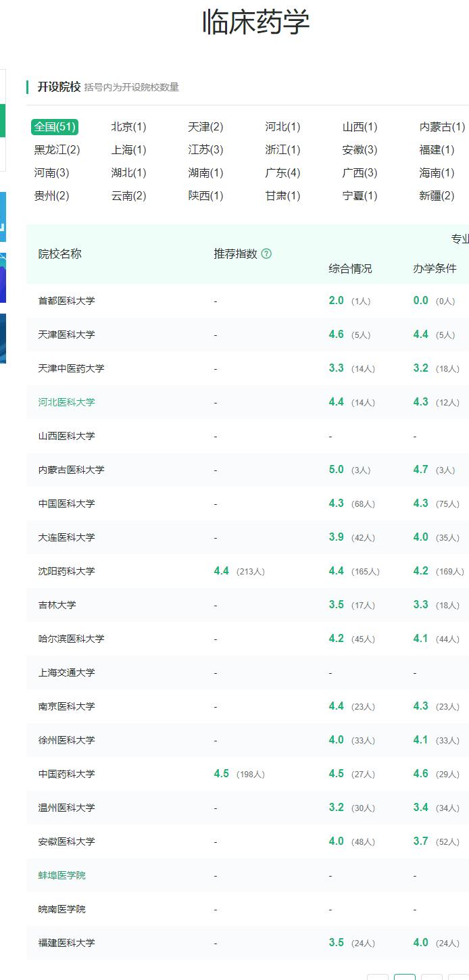Filter schools by 河北(1)
Screen dimensions: 469x980
[x=282, y=127]
